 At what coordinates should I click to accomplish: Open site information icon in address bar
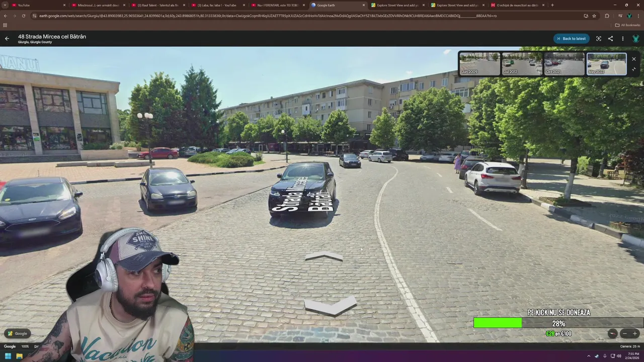(34, 16)
